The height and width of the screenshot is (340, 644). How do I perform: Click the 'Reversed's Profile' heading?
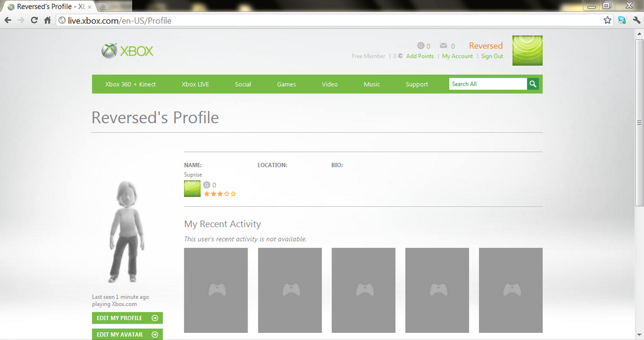(x=155, y=117)
